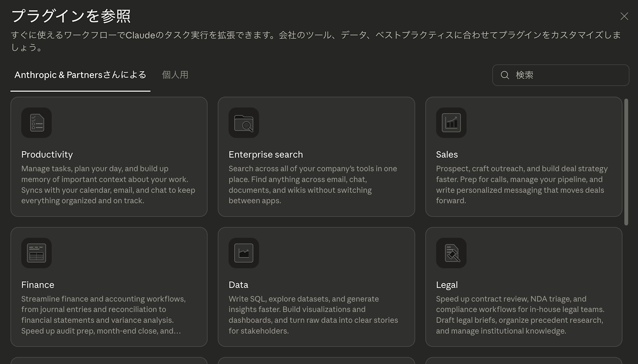Screen dimensions: 638x364
Task: Click the Sales bar chart icon
Action: point(451,123)
